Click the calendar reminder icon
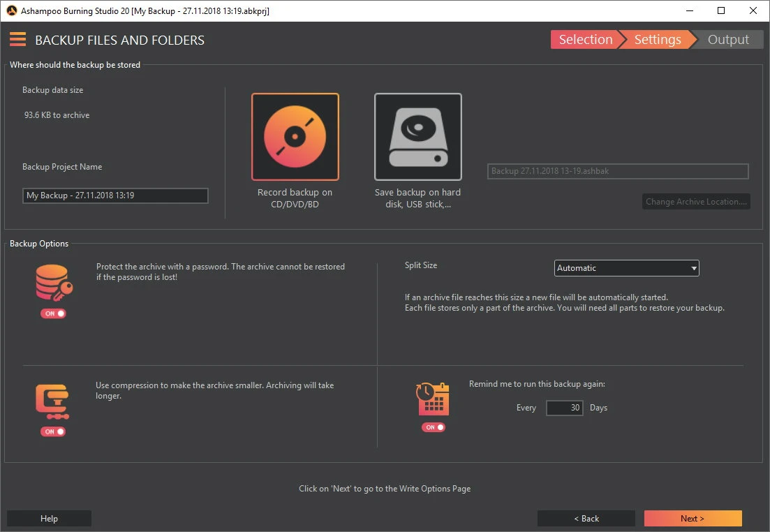770x532 pixels. (433, 399)
